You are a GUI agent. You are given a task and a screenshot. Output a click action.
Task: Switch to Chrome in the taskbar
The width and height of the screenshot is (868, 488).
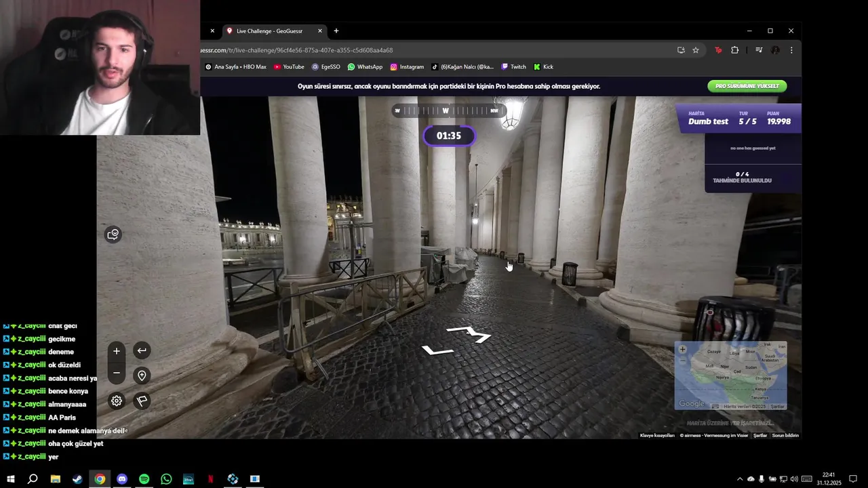pyautogui.click(x=100, y=479)
